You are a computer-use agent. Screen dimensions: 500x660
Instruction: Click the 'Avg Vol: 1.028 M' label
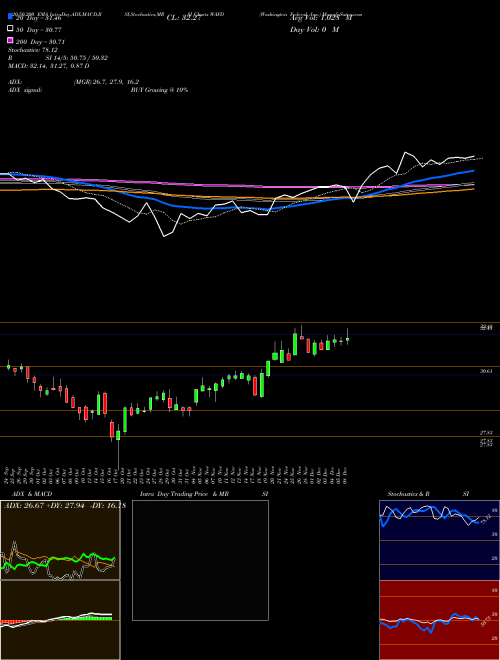320,18
